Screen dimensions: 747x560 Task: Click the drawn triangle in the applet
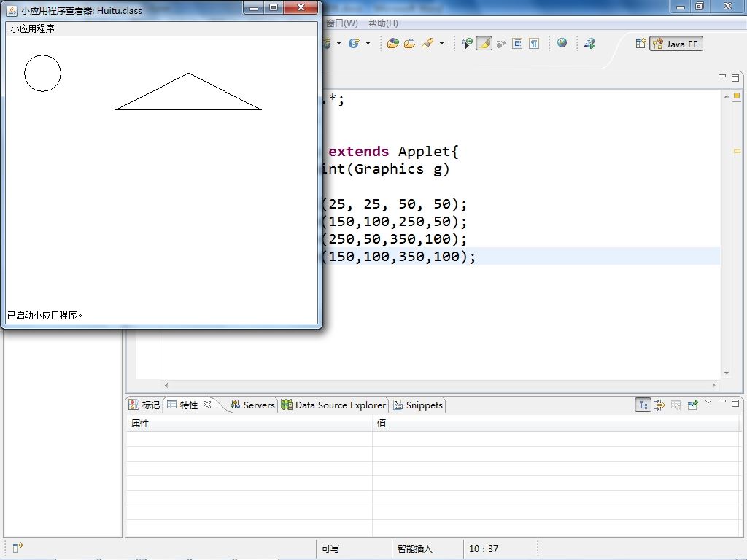(x=189, y=91)
